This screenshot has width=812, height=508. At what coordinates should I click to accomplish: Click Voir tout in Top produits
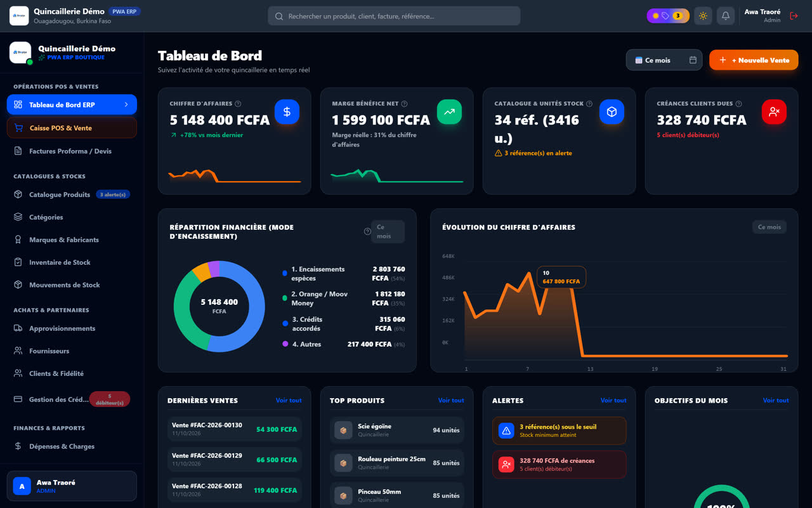[x=451, y=401]
